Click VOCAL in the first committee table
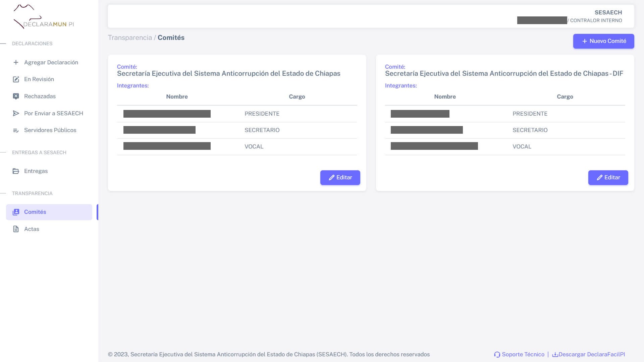644x362 pixels. (x=254, y=146)
